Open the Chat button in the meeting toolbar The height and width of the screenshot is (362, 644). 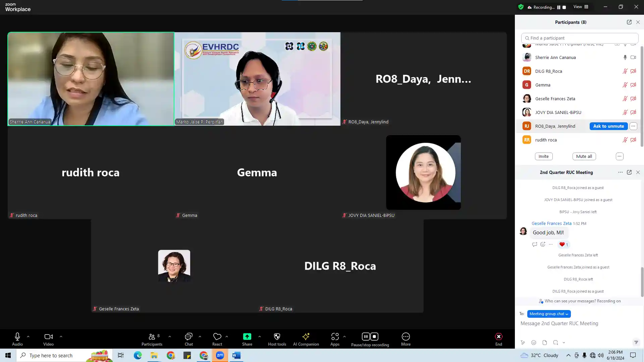189,339
